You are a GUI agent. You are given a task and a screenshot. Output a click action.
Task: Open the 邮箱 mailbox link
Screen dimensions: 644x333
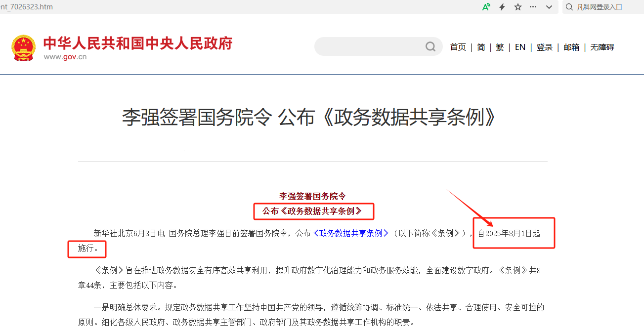[x=571, y=47]
